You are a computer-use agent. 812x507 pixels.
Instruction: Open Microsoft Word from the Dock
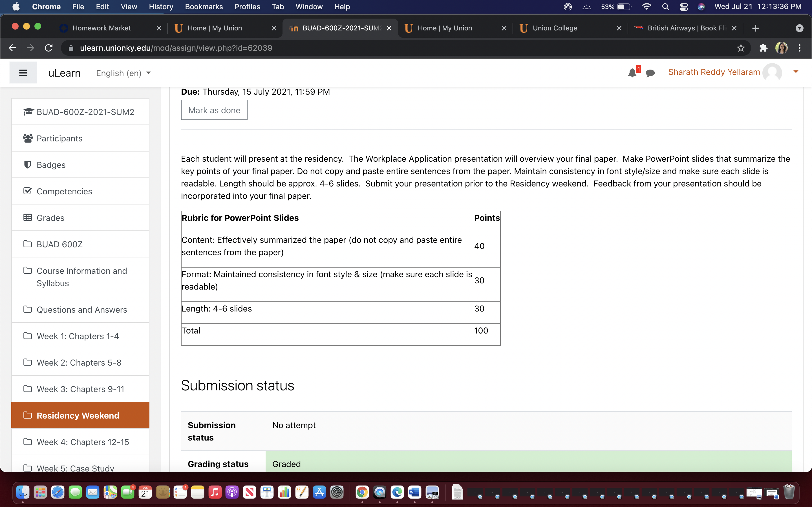click(414, 492)
